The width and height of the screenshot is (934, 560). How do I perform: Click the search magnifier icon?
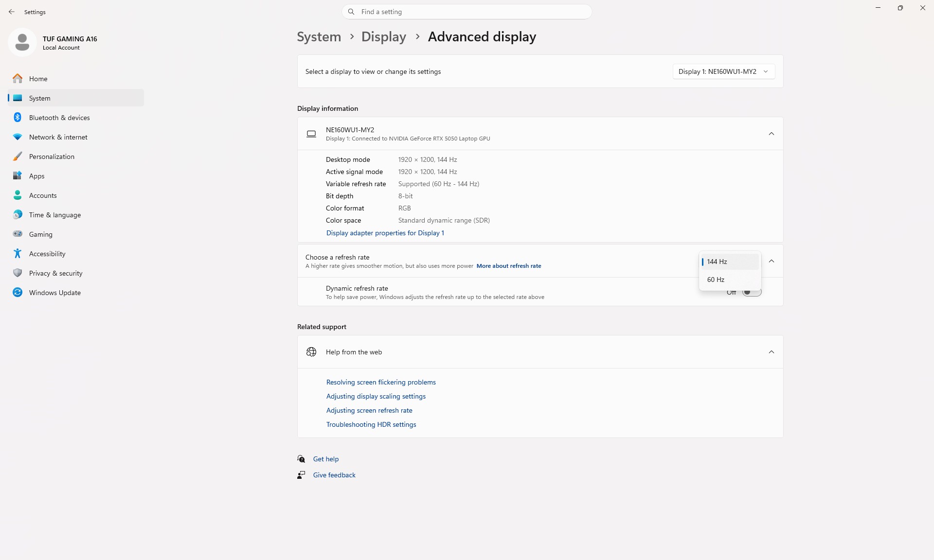coord(351,12)
